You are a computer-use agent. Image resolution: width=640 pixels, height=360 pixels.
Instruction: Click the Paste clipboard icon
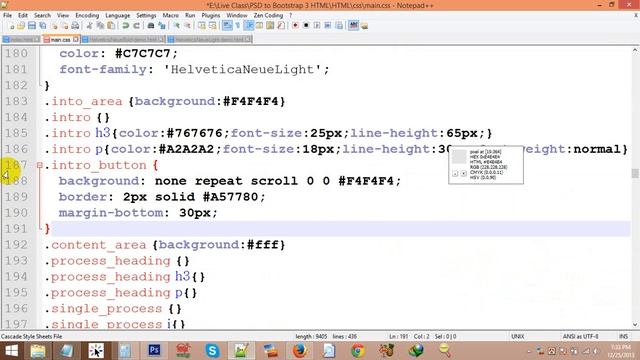pos(111,26)
